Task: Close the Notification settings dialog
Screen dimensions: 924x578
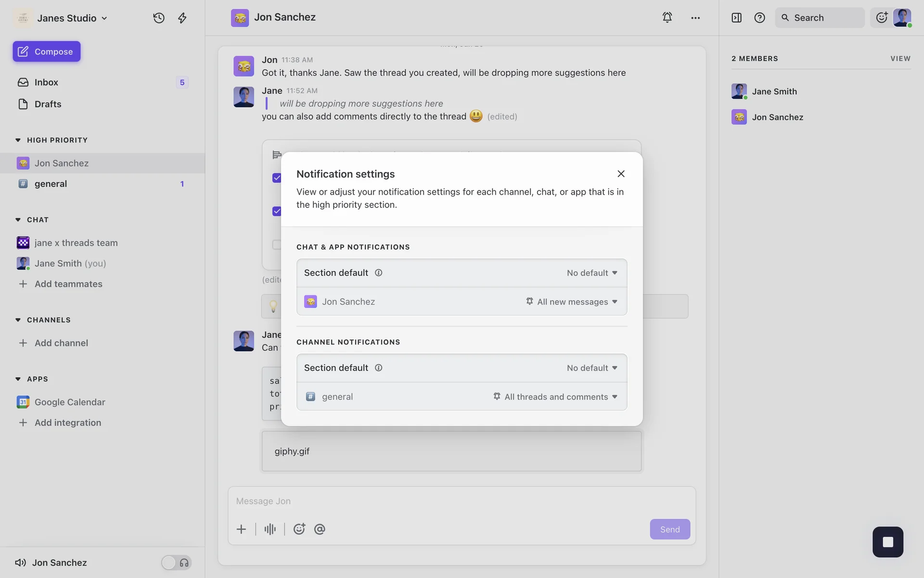Action: (621, 174)
